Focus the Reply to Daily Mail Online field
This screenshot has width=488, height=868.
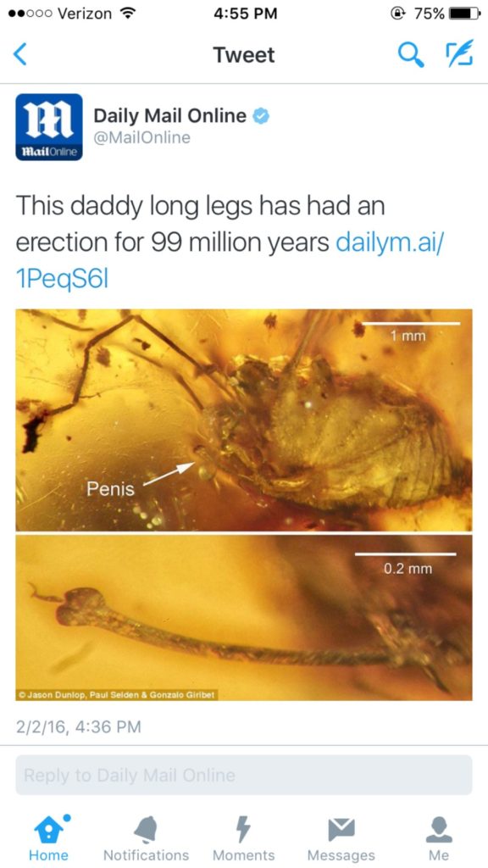(243, 775)
